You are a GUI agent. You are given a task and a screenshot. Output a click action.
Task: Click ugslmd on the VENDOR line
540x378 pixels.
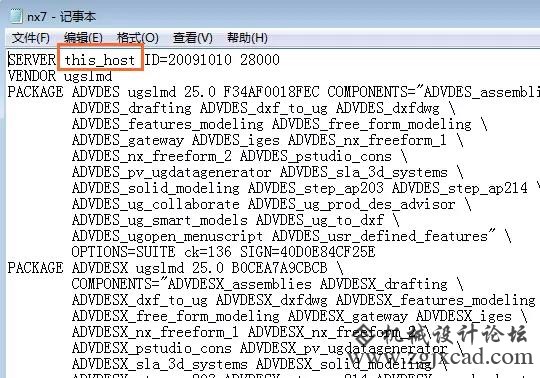tap(88, 76)
